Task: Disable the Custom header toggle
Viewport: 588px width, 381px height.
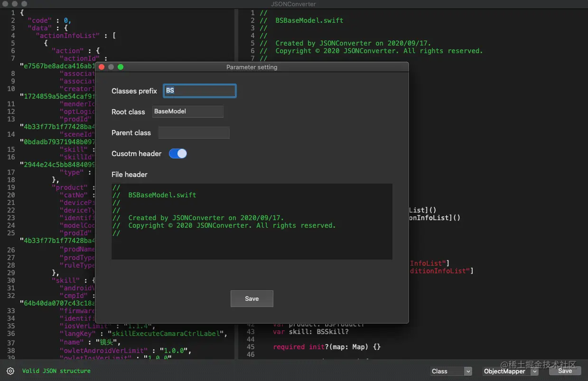Action: click(x=178, y=154)
